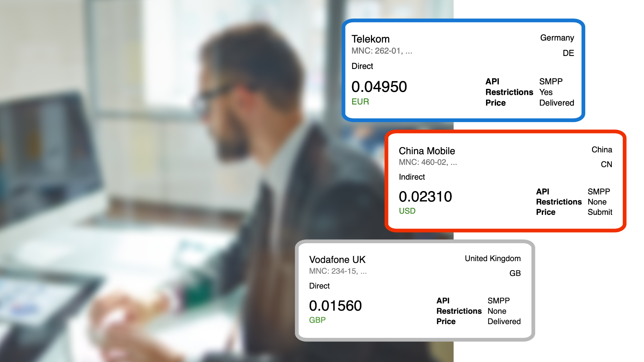This screenshot has width=644, height=362.
Task: Click Delivered price value on Vodafone card
Action: 504,321
